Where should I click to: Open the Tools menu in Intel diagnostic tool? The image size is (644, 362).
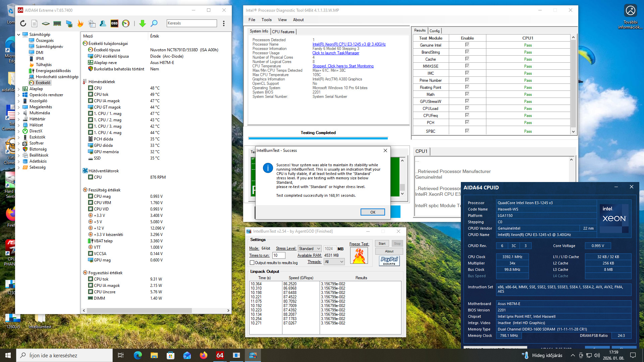[x=266, y=20]
